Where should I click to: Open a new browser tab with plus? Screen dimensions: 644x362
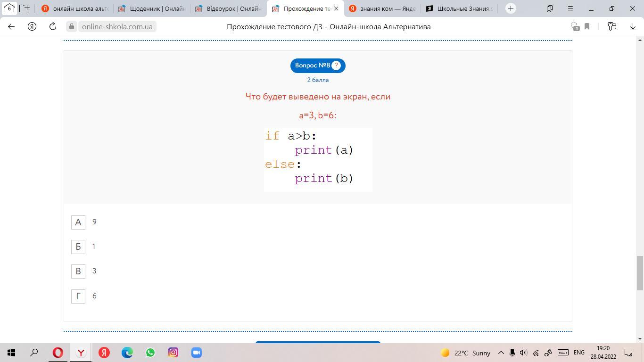[511, 8]
